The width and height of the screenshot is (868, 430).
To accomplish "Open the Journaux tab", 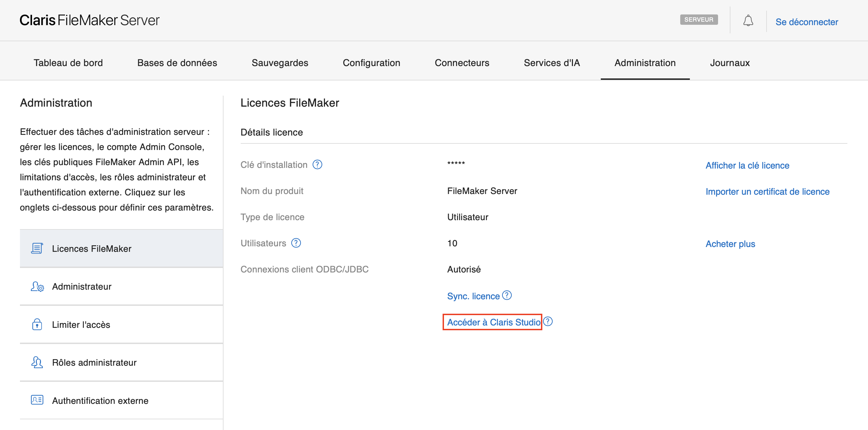I will point(730,63).
